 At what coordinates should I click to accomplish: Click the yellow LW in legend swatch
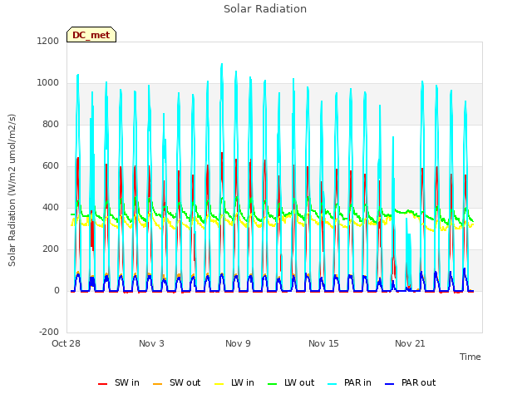(x=219, y=384)
